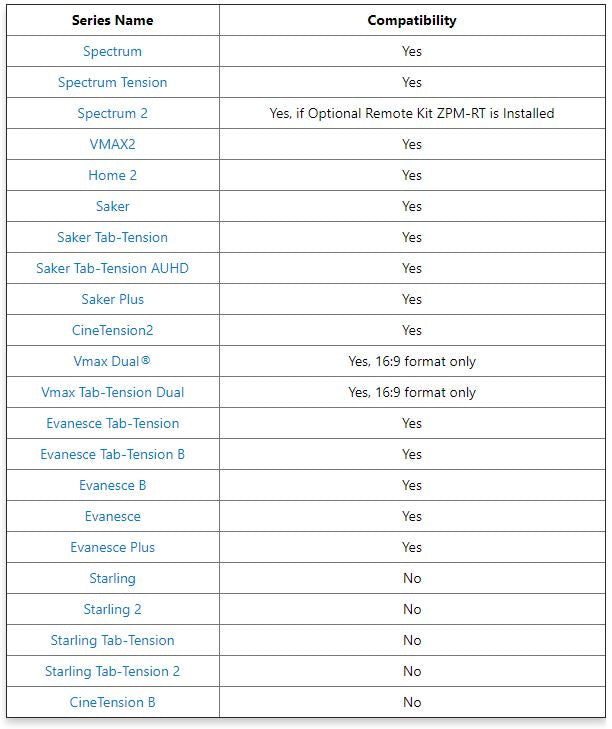The width and height of the screenshot is (612, 729).
Task: Click the CineTension B link
Action: click(x=112, y=702)
